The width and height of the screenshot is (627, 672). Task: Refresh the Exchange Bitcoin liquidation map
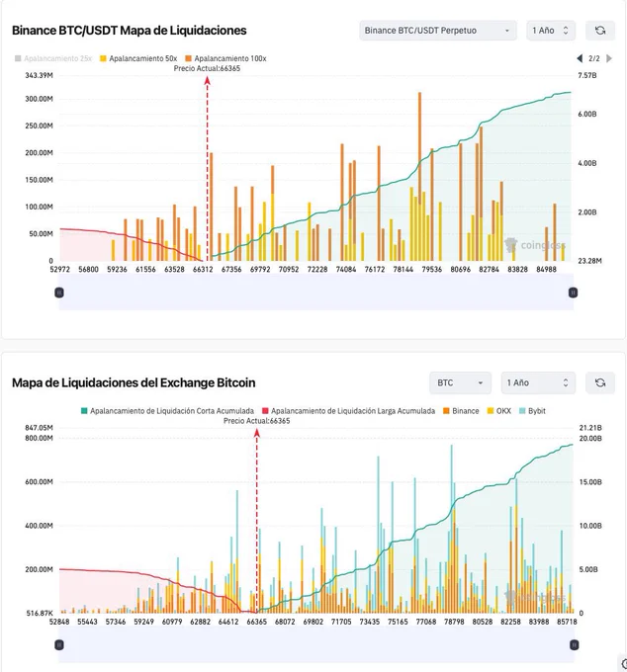pos(600,382)
